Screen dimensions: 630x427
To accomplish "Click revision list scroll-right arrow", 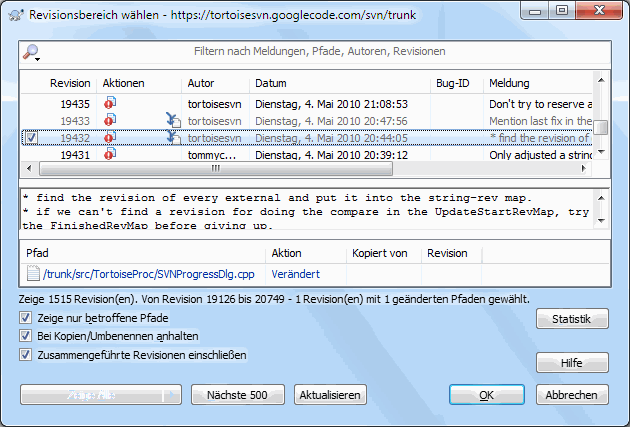I will tap(584, 169).
